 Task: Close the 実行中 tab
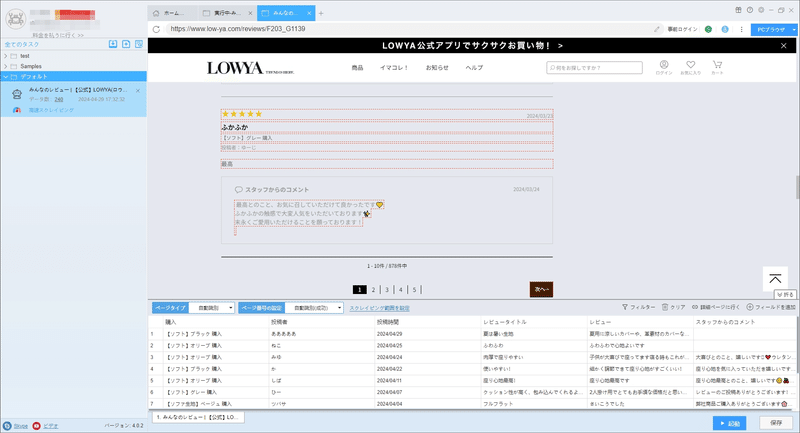pyautogui.click(x=250, y=13)
